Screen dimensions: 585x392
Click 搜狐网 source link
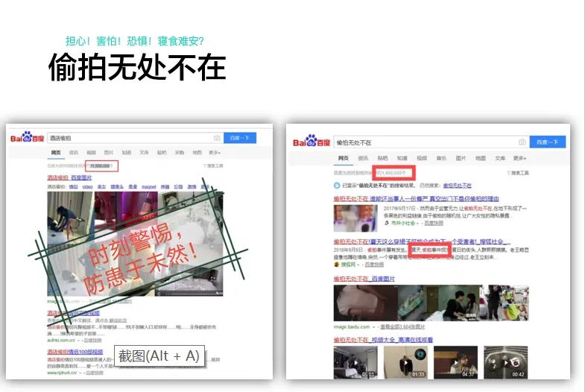click(348, 265)
